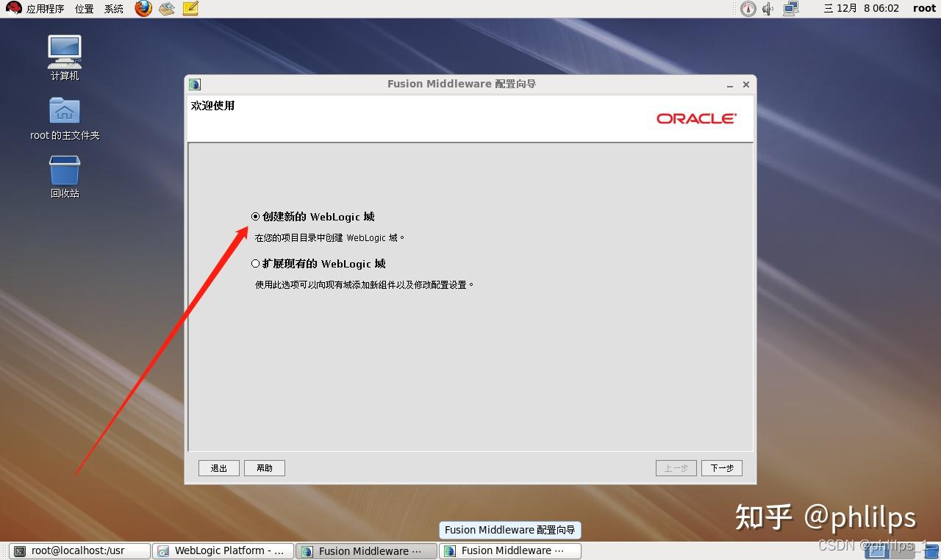Screen dimensions: 941x560
Task: Open the root 主文件夹 desktop icon
Action: pyautogui.click(x=63, y=112)
